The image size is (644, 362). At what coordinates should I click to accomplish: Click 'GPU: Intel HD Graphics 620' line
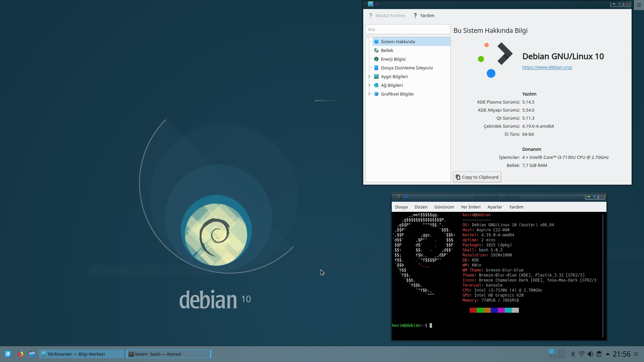pos(493,295)
